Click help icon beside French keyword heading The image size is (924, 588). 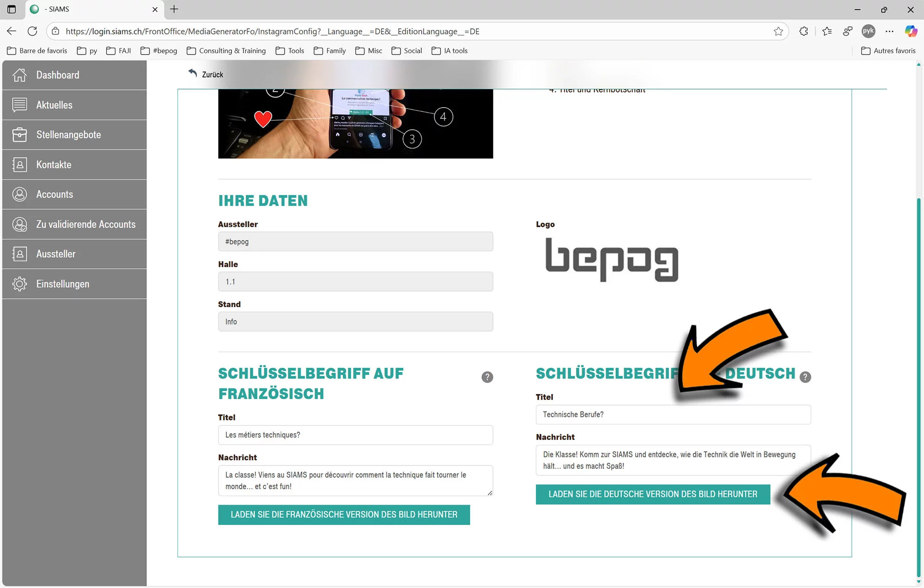tap(487, 377)
